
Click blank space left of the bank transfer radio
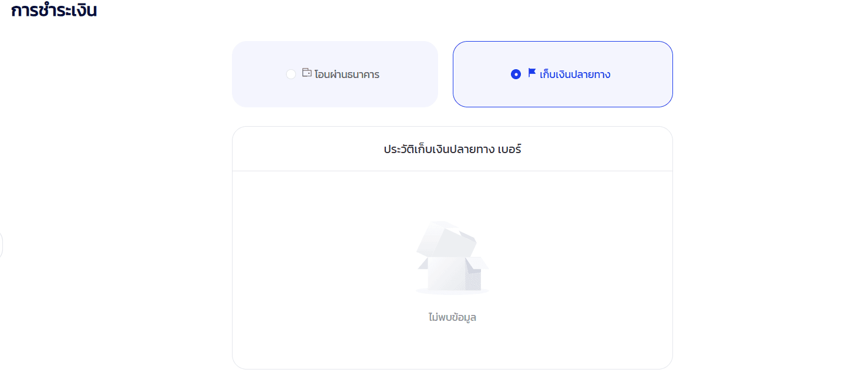pyautogui.click(x=258, y=74)
